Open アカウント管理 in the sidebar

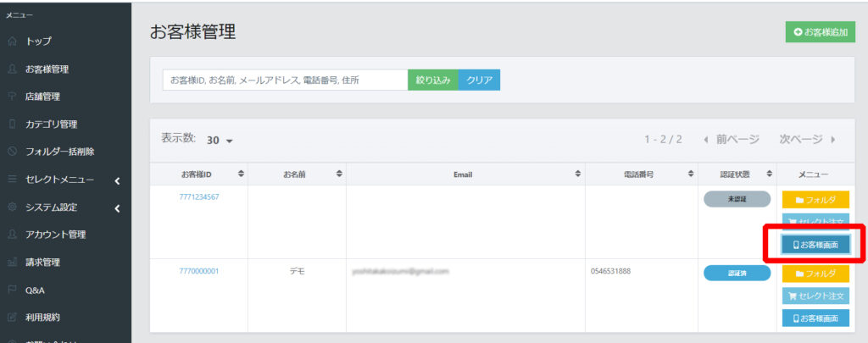click(x=55, y=235)
